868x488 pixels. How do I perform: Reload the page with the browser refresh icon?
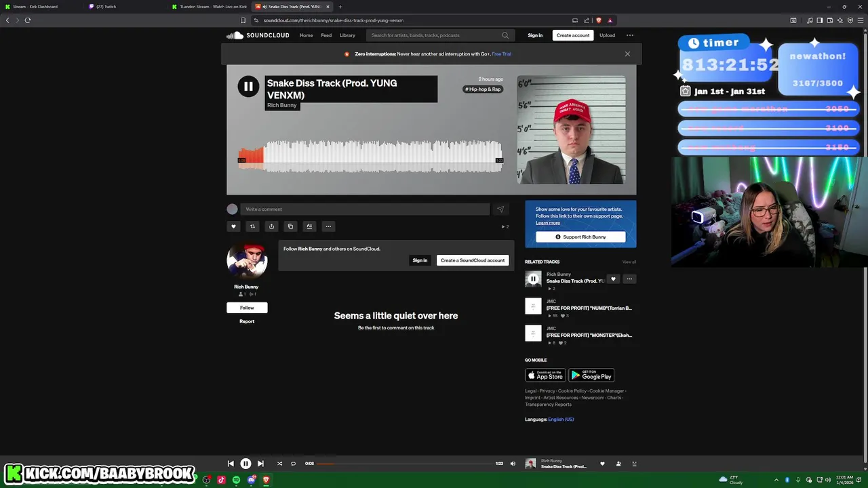[x=28, y=20]
